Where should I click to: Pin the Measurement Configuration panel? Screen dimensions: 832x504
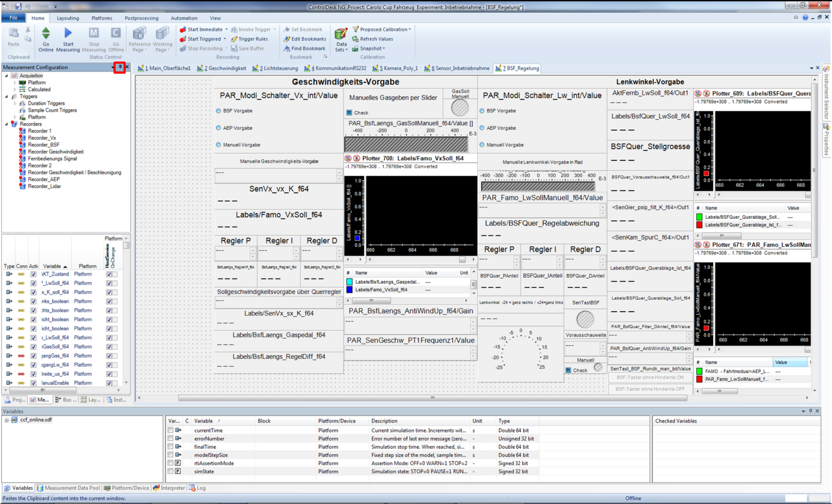119,67
